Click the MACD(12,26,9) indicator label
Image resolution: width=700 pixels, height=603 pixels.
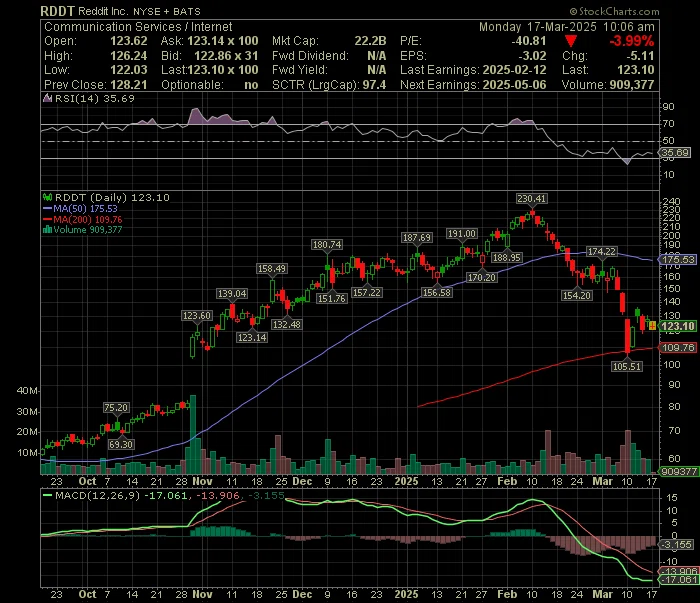(97, 495)
